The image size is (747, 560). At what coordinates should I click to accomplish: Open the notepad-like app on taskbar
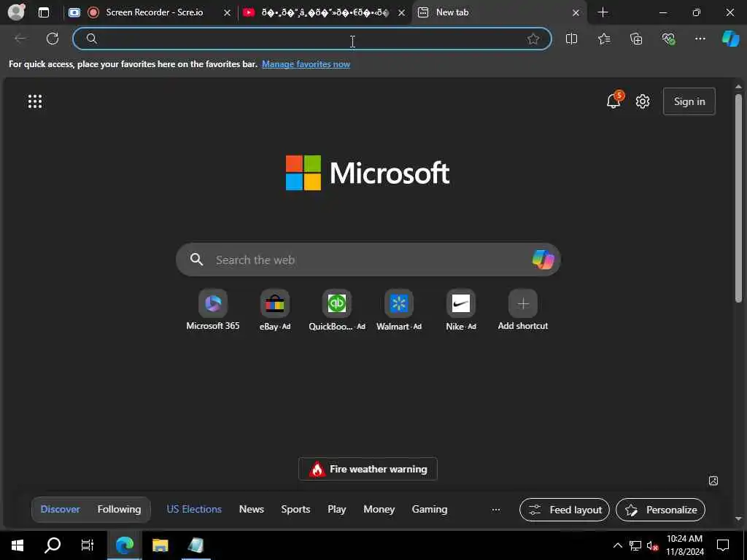coord(196,545)
